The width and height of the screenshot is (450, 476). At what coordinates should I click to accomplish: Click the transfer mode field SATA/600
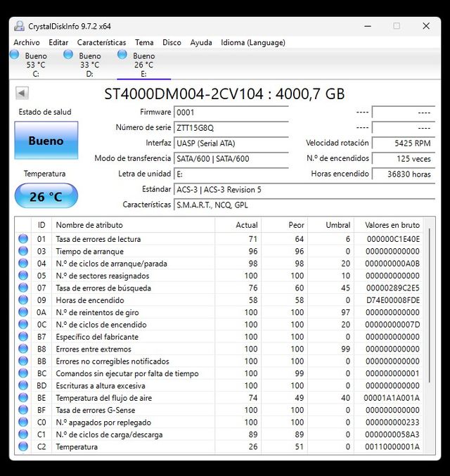coord(231,159)
